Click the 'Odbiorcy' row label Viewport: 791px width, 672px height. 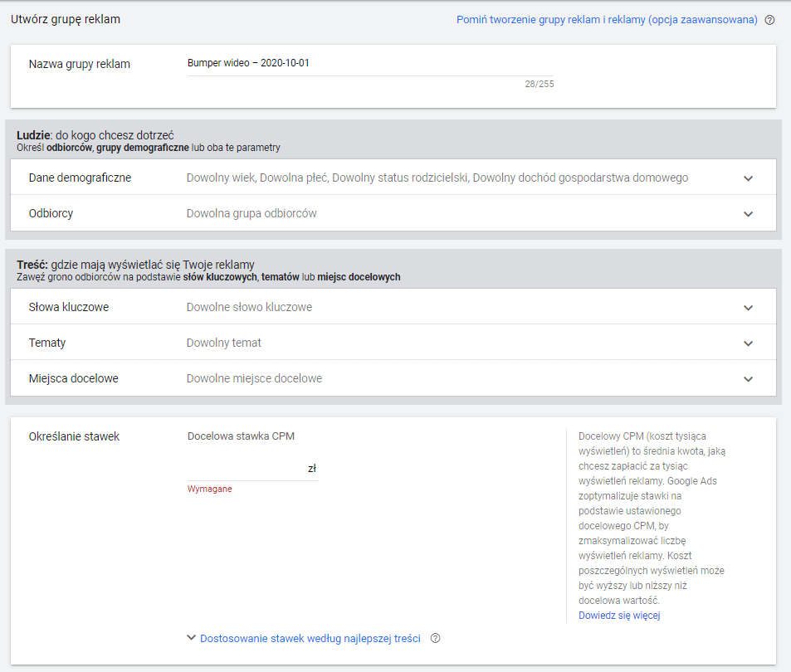point(51,213)
